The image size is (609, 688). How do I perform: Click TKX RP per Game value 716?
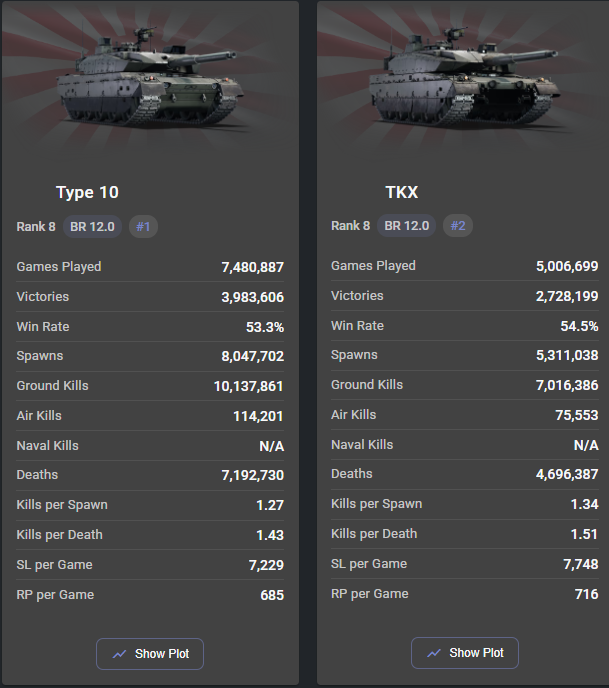point(586,594)
